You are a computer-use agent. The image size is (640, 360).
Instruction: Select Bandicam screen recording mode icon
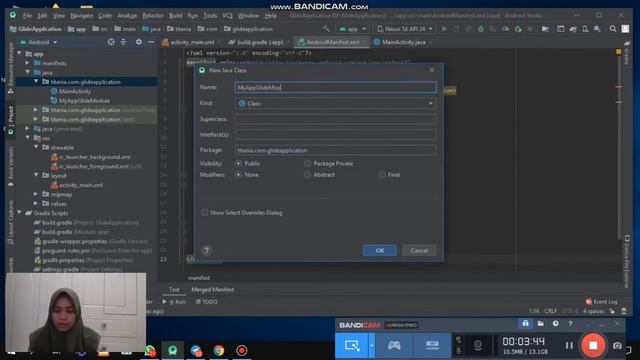click(x=352, y=346)
